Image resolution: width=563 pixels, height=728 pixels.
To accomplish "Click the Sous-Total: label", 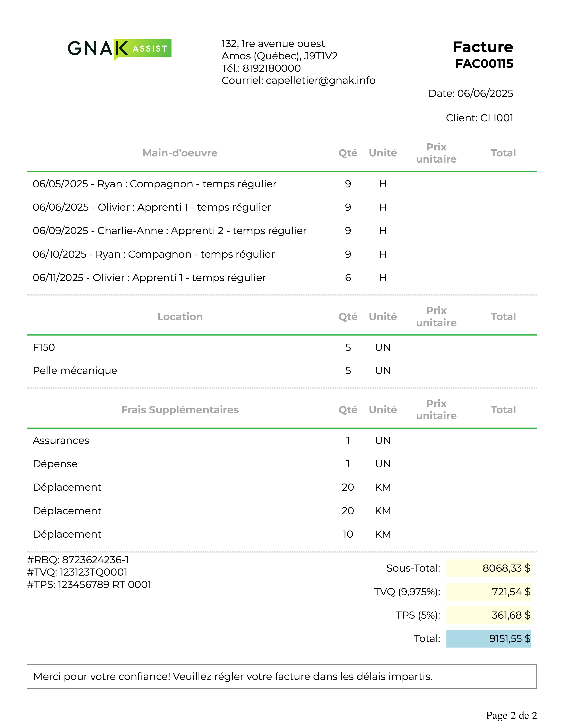I will pyautogui.click(x=413, y=568).
